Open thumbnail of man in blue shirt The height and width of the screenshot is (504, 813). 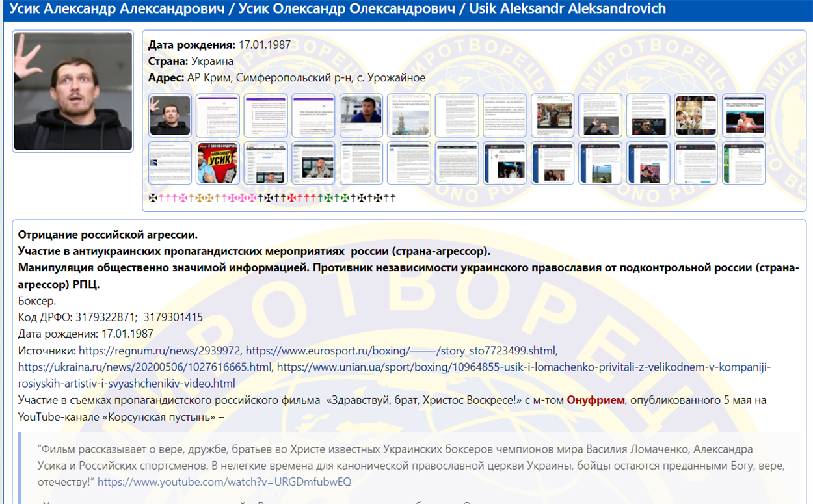362,115
